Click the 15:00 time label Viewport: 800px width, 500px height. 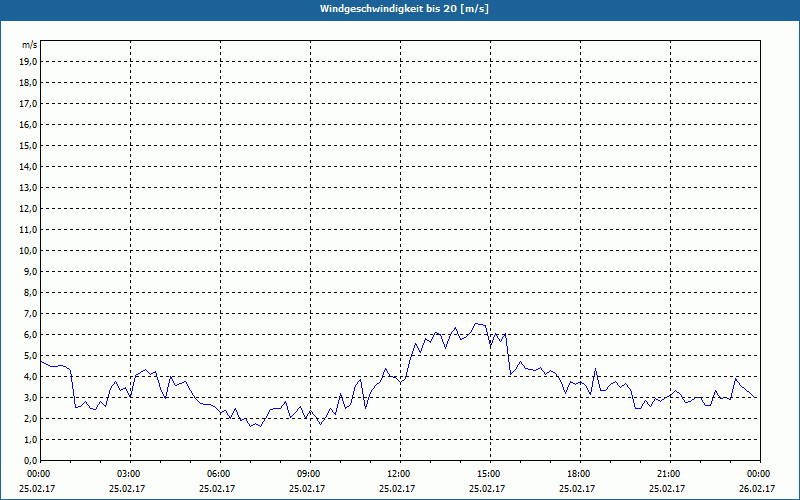tap(490, 474)
